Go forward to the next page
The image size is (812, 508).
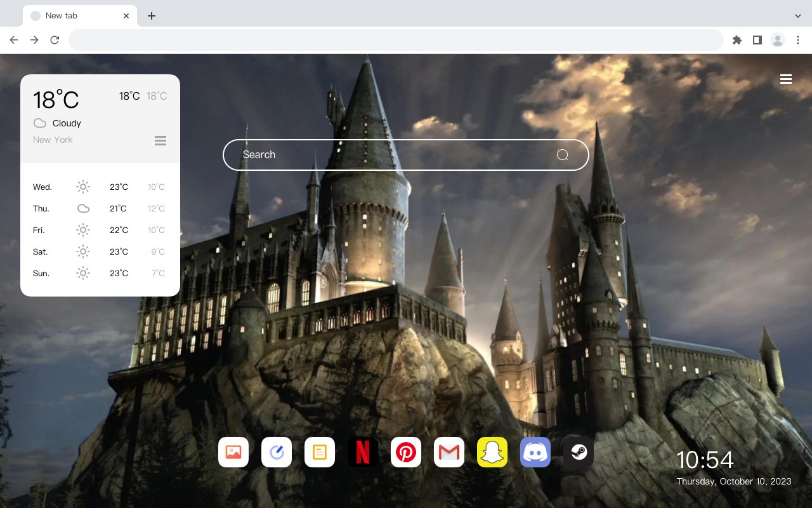pyautogui.click(x=34, y=40)
